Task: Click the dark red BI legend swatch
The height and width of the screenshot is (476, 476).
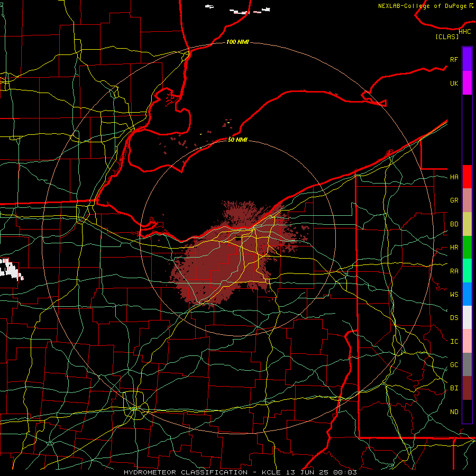Action: click(467, 388)
